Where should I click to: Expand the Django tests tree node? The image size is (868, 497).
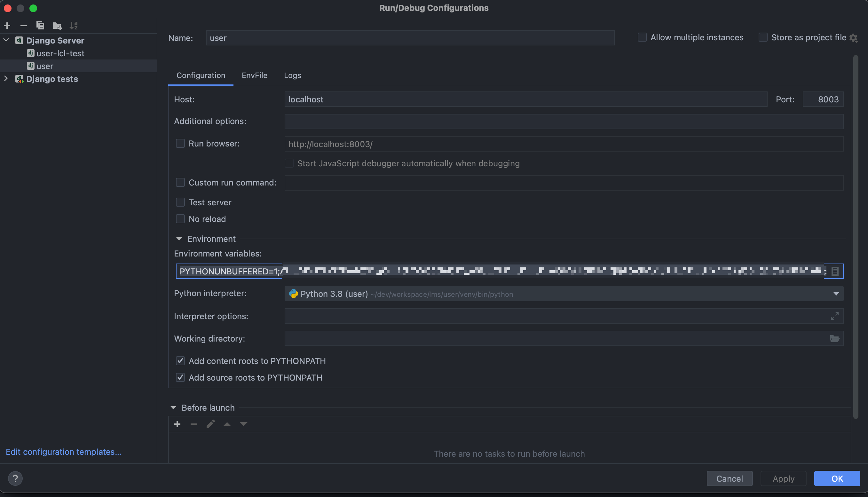point(6,79)
